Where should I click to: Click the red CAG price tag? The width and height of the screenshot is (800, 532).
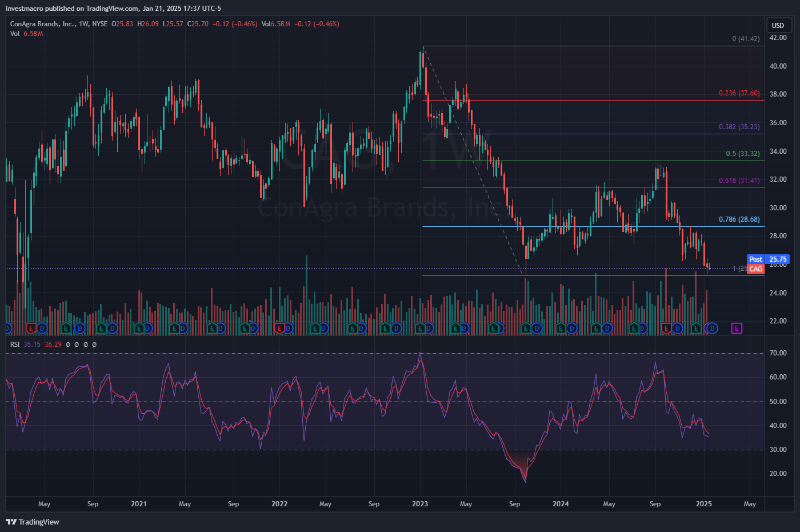[755, 269]
